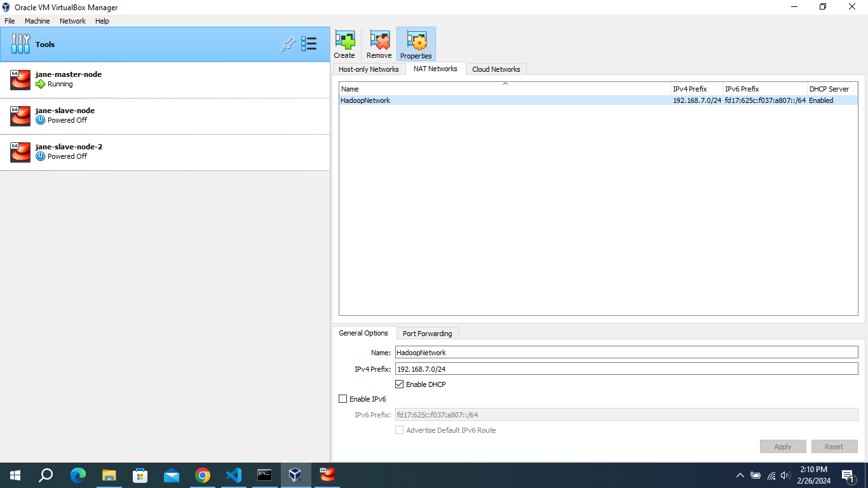Open Visual Studio Code from taskbar
868x488 pixels.
click(234, 475)
